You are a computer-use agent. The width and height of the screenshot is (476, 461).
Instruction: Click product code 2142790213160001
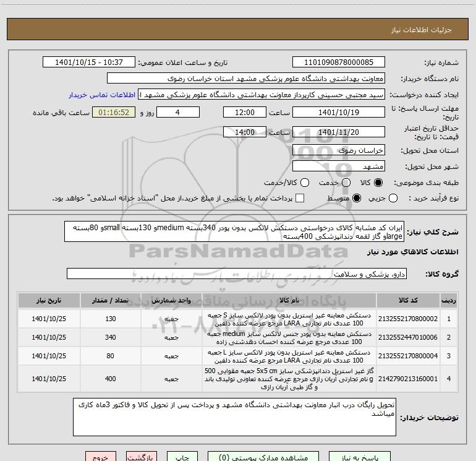coord(408,379)
